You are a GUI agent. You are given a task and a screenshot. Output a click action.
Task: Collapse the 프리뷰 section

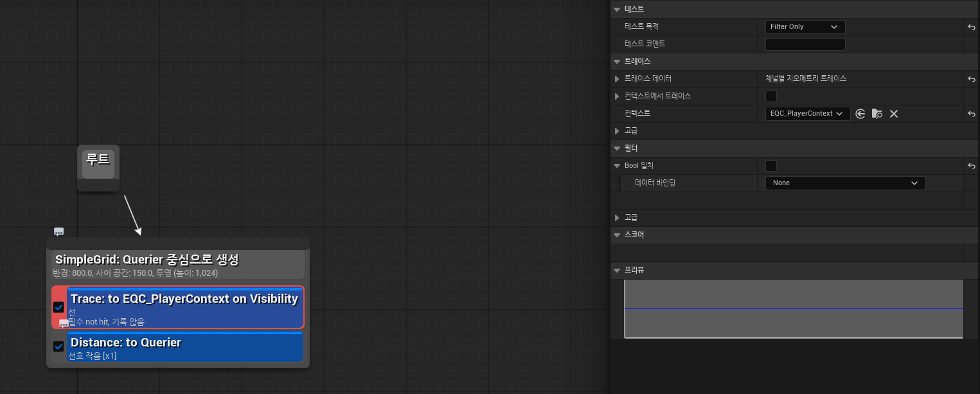(618, 270)
